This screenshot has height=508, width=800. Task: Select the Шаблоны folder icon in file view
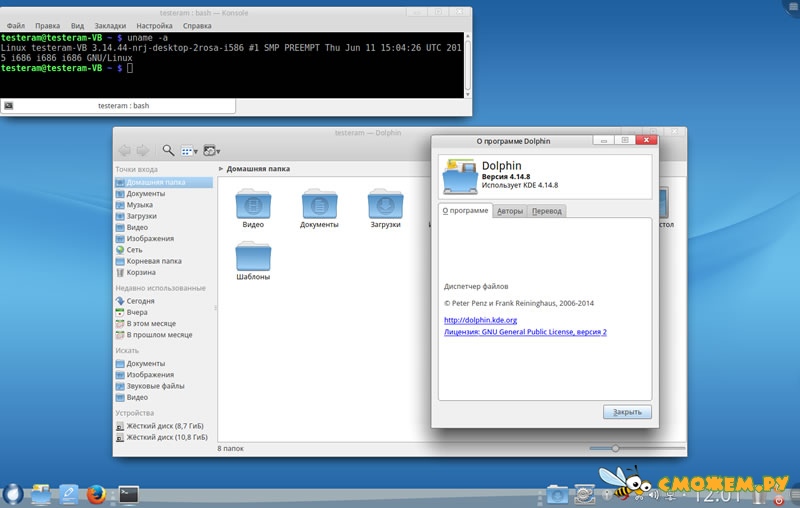[253, 256]
